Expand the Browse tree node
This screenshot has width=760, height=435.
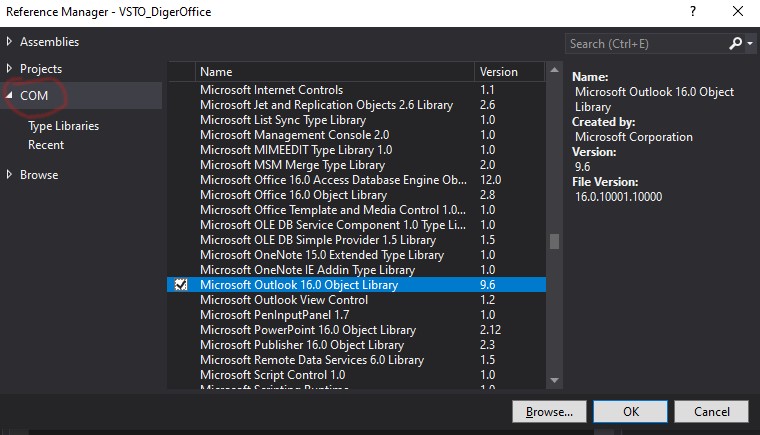pyautogui.click(x=9, y=175)
